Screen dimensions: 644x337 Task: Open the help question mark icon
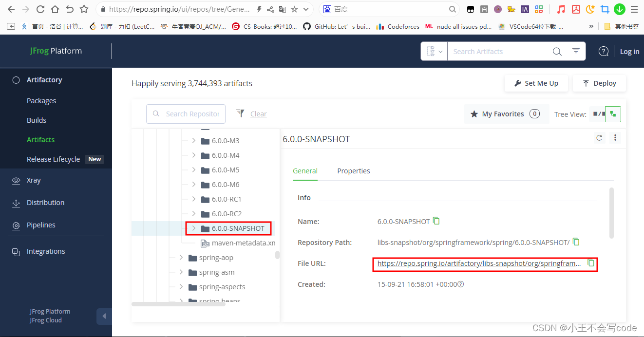coord(604,51)
